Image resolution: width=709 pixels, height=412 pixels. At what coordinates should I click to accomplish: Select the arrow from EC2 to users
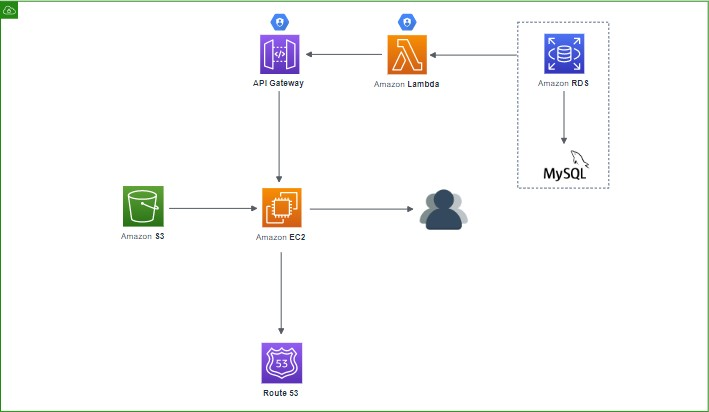[x=361, y=209]
